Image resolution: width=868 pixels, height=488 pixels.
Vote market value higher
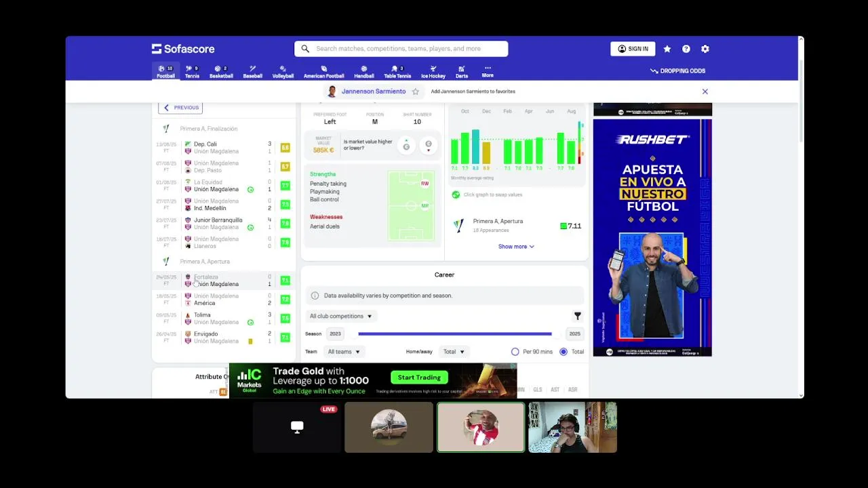(406, 146)
